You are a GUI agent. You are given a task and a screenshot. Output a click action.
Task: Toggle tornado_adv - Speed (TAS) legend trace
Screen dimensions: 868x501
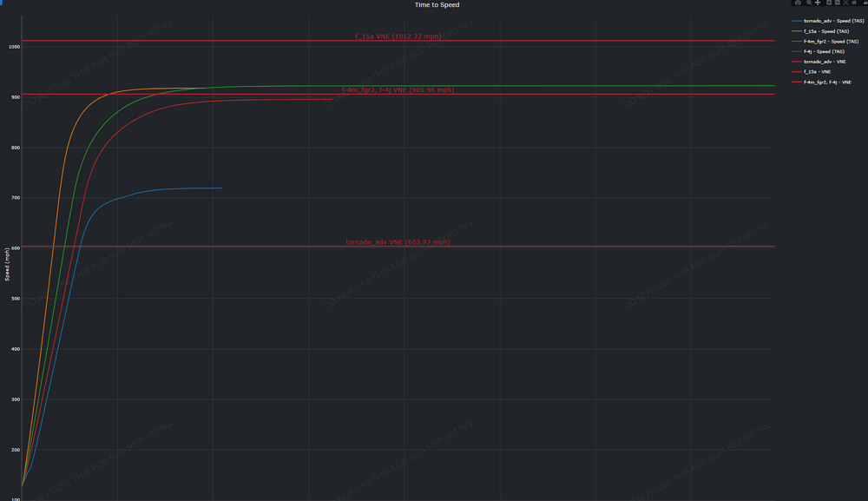tap(832, 21)
